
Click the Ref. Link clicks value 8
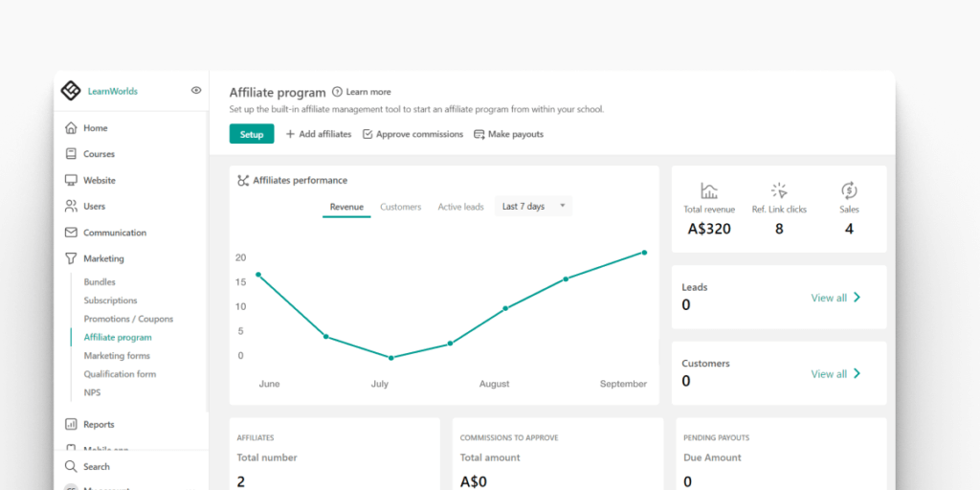pyautogui.click(x=779, y=229)
